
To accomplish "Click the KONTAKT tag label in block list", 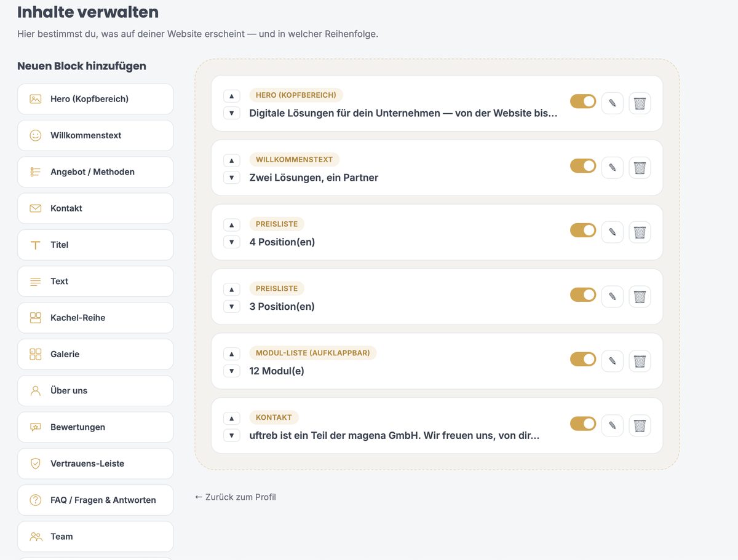I will tap(274, 417).
